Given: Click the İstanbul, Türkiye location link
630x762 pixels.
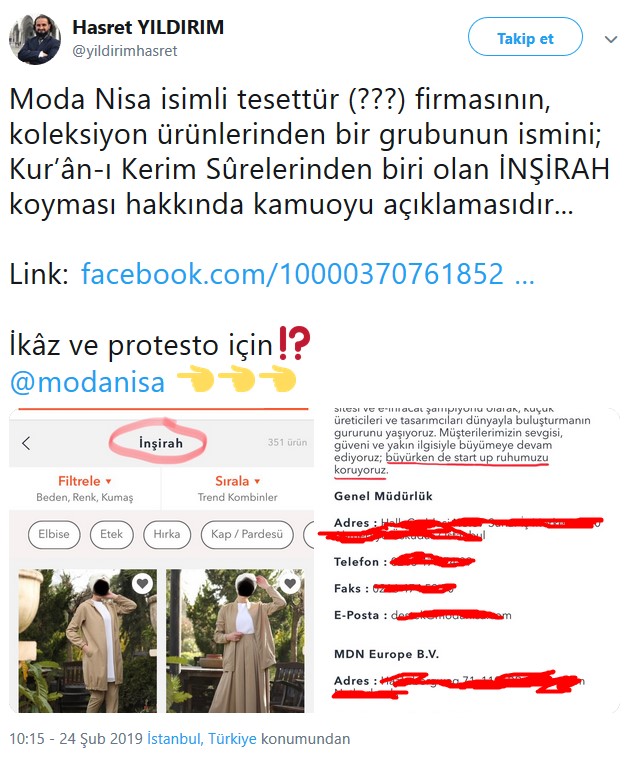Looking at the screenshot, I should coord(202,739).
